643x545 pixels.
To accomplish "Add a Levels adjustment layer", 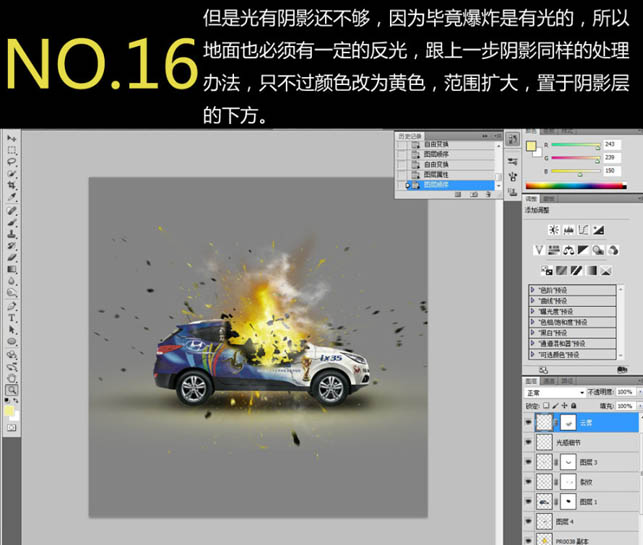I will (x=568, y=230).
